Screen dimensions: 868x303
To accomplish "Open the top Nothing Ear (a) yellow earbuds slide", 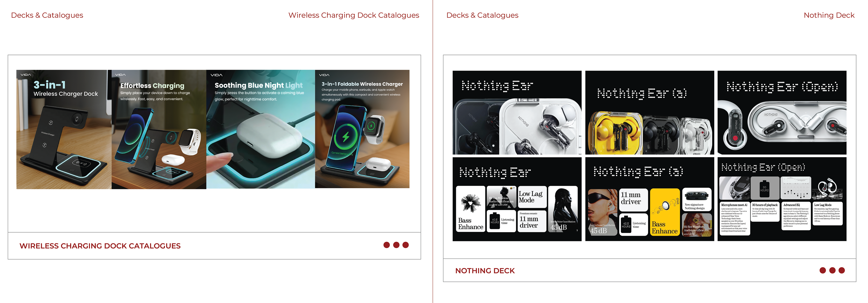I will [x=650, y=112].
